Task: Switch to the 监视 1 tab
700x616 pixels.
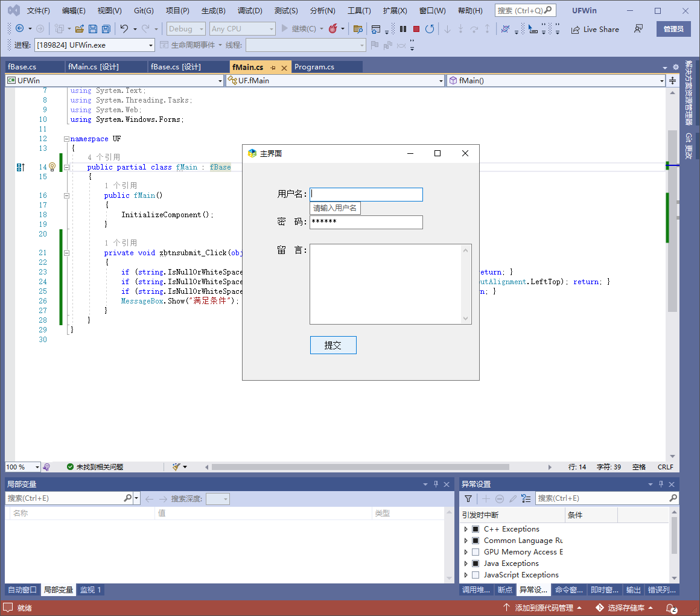Action: (91, 590)
